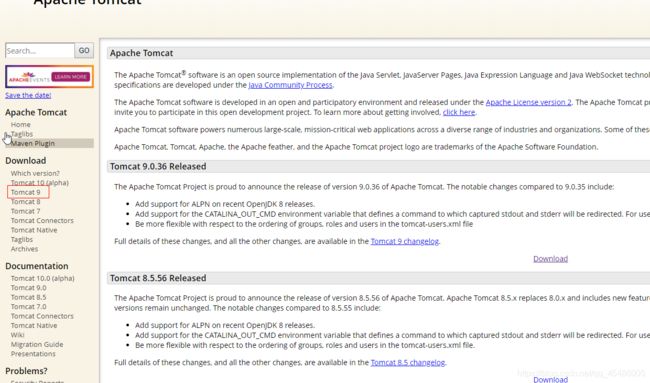Follow the 'click here' getting involved link
The width and height of the screenshot is (650, 383).
tap(459, 112)
